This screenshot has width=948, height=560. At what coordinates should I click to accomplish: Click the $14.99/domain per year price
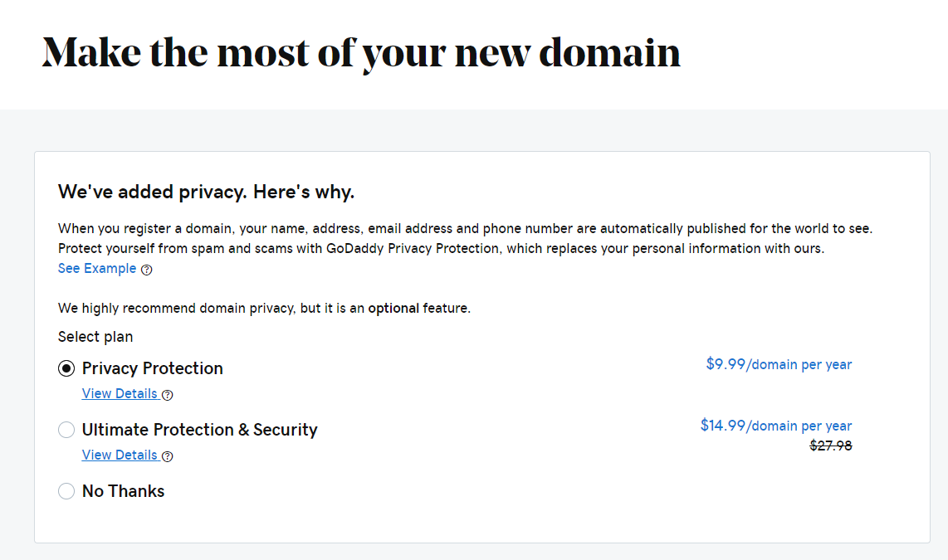(x=776, y=426)
